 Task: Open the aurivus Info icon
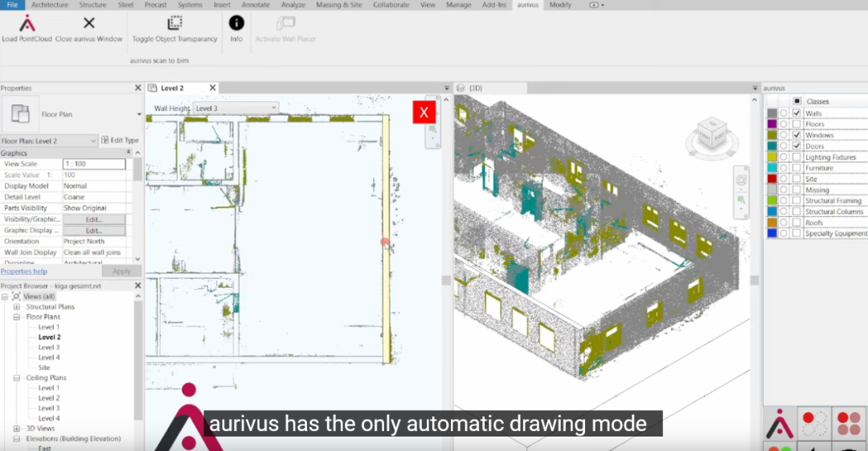coord(236,23)
